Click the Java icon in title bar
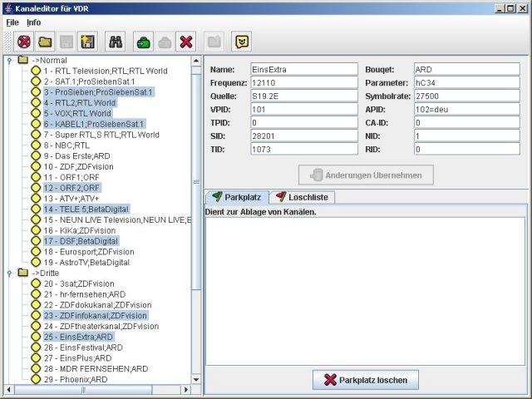Image resolution: width=532 pixels, height=399 pixels. [x=9, y=8]
